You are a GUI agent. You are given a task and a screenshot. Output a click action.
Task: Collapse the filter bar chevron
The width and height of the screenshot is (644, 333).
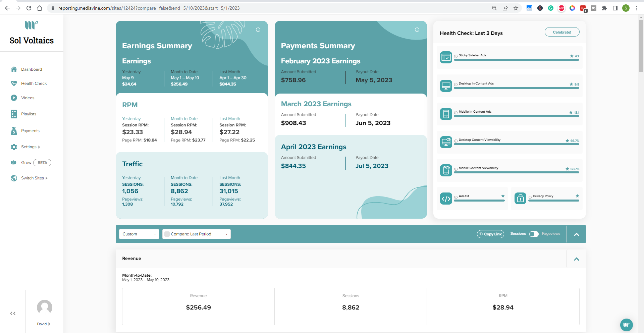(x=577, y=234)
